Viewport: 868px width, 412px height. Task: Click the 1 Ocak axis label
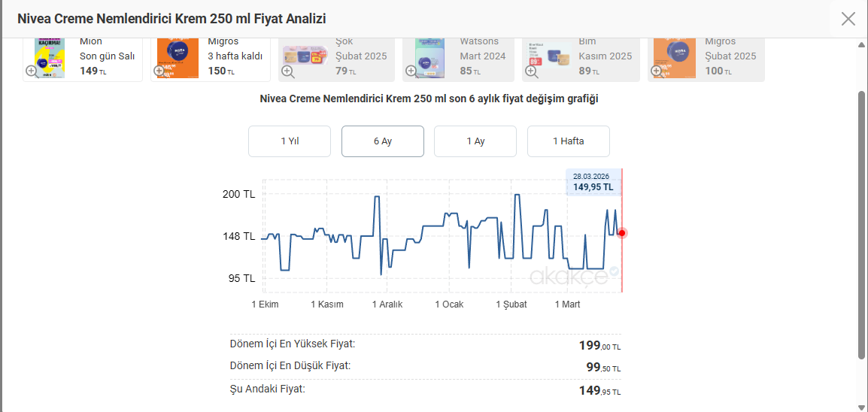click(450, 304)
